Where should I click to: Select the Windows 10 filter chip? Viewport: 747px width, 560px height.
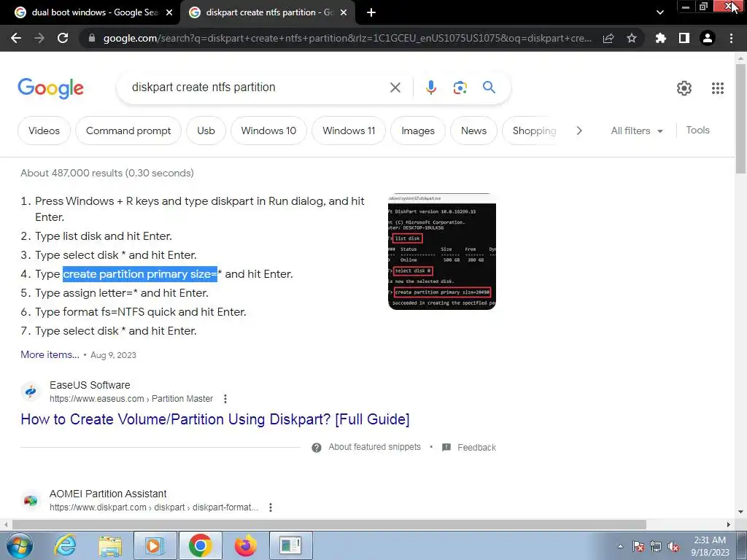pyautogui.click(x=268, y=131)
